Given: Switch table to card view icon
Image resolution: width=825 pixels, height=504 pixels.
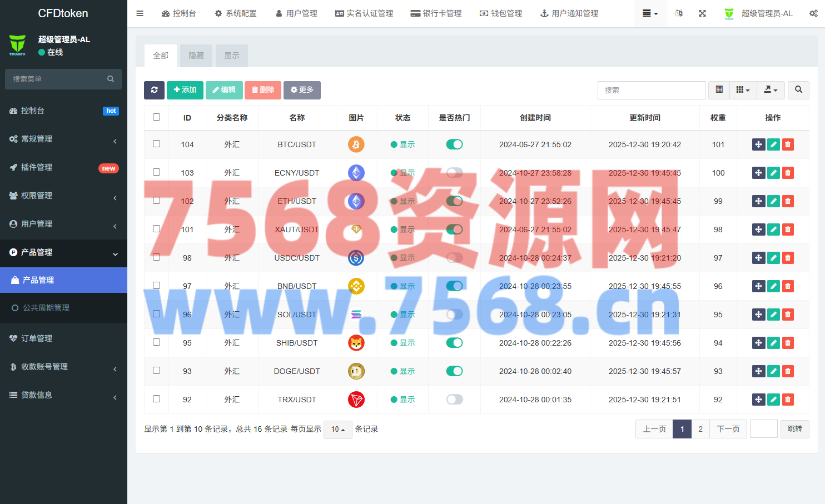Looking at the screenshot, I should point(719,90).
